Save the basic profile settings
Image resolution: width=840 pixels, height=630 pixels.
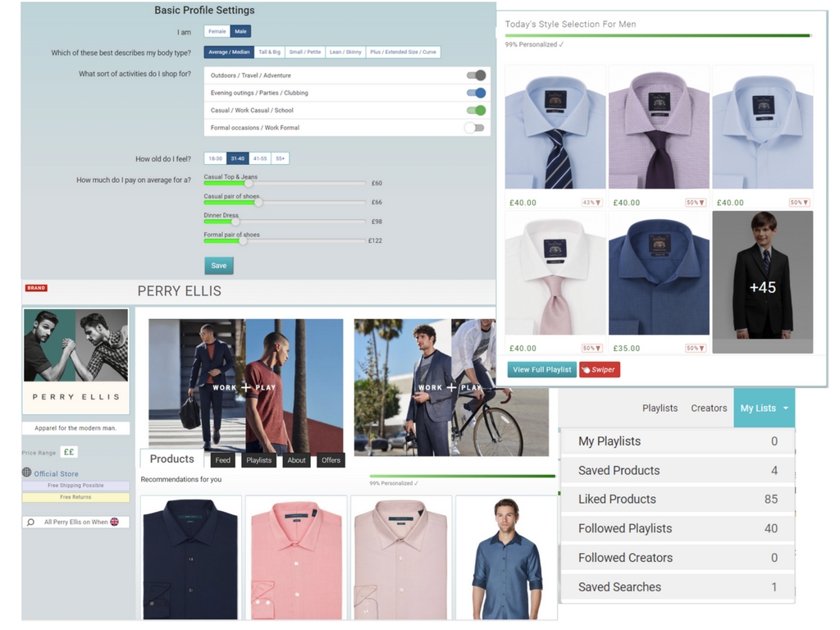(x=218, y=266)
